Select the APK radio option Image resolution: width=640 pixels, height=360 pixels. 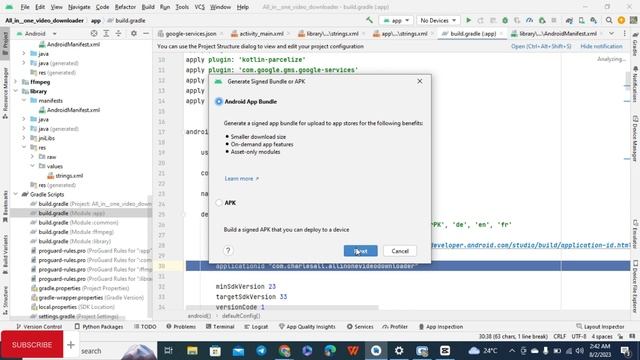[x=219, y=202]
